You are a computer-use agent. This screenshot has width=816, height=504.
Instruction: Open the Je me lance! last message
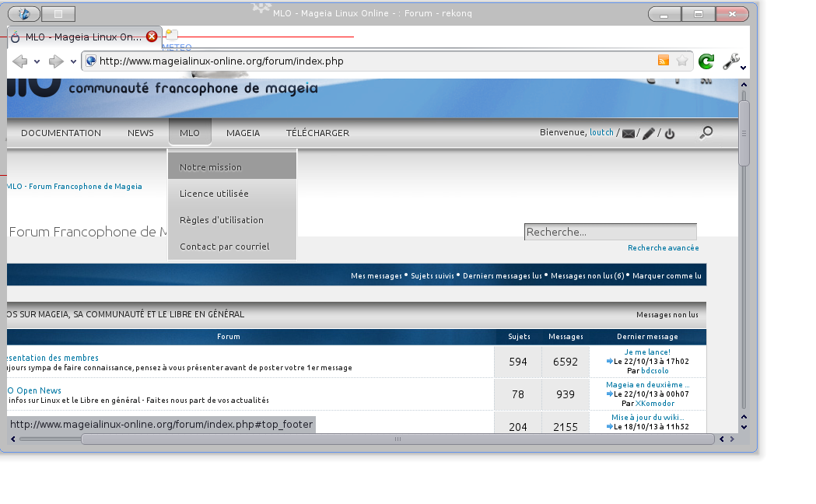tap(647, 352)
